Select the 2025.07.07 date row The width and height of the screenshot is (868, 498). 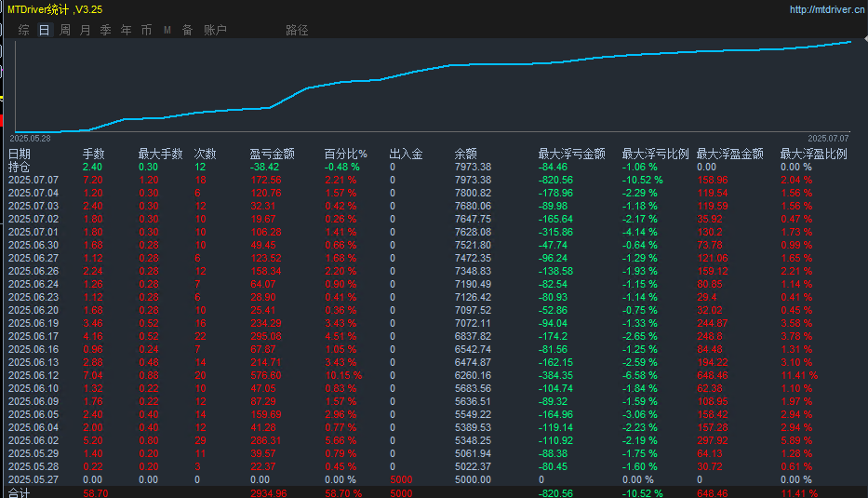point(33,180)
